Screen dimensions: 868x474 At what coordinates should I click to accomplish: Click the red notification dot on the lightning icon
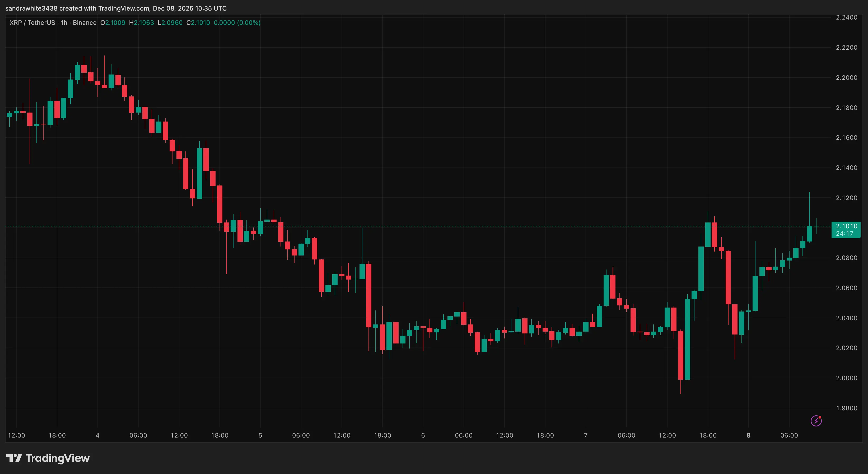pyautogui.click(x=820, y=417)
